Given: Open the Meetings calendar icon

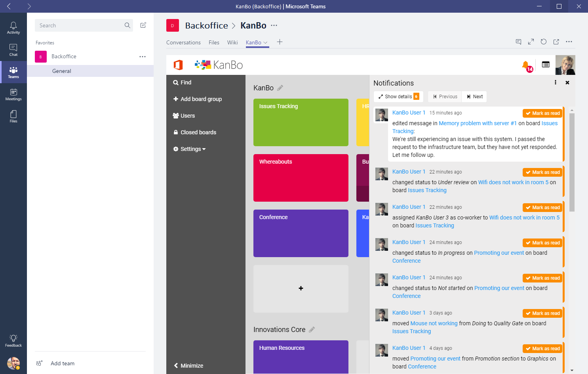Looking at the screenshot, I should (x=13, y=94).
